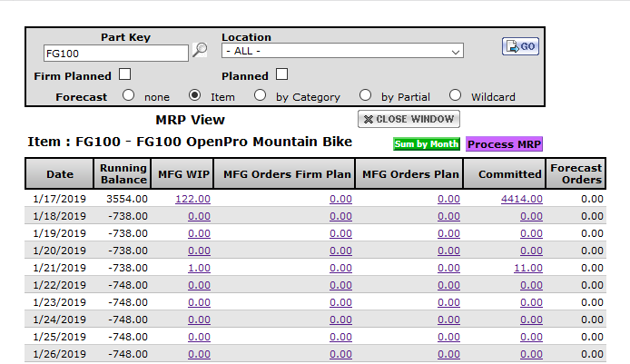Tick the Planned checkbox
Image resolution: width=630 pixels, height=364 pixels.
(x=281, y=75)
